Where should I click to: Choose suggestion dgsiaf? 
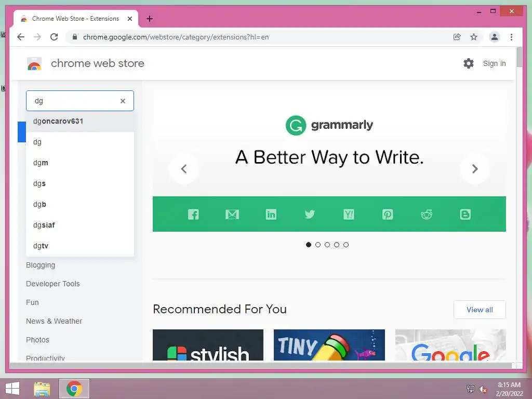tap(80, 225)
